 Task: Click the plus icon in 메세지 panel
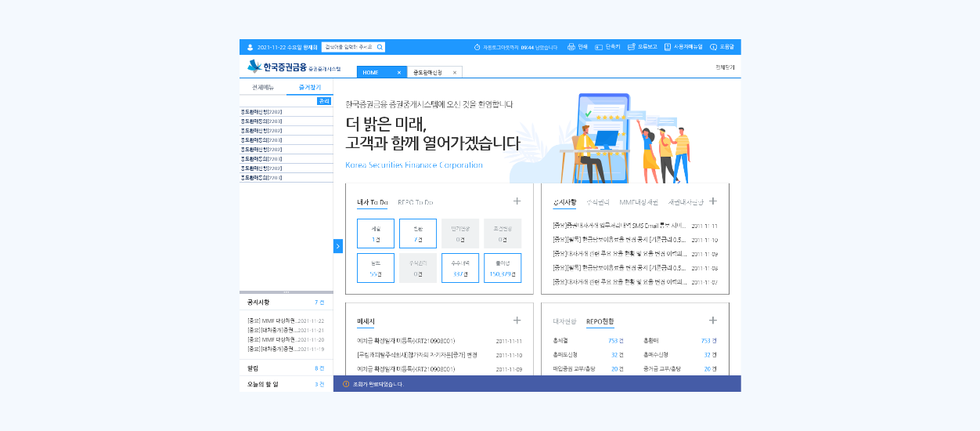pyautogui.click(x=517, y=321)
